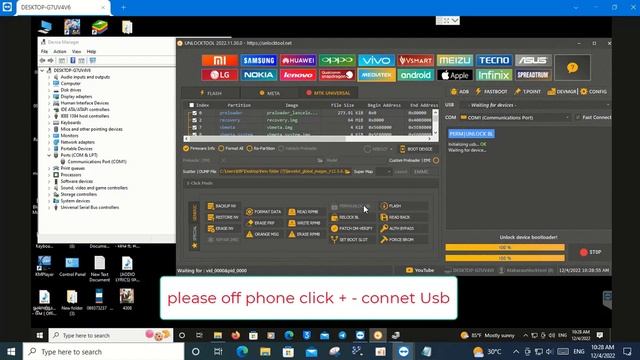This screenshot has height=360, width=640.
Task: Select the Apple tile
Action: (x=455, y=75)
